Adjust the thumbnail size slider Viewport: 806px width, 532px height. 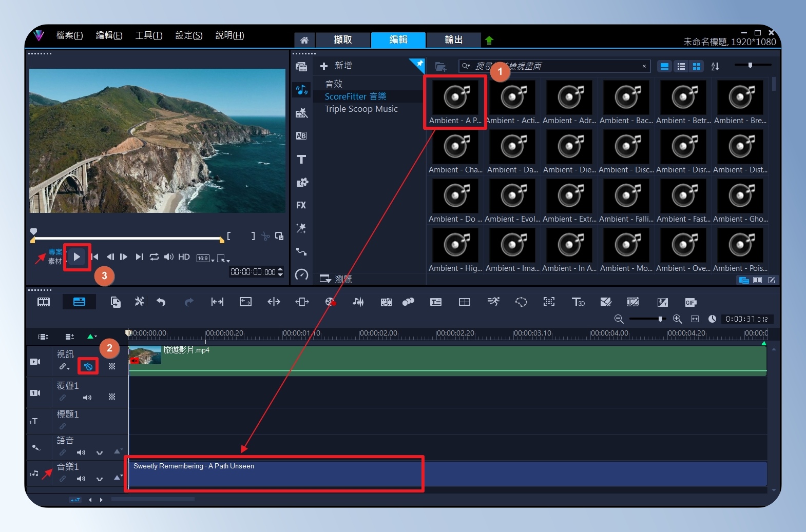coord(750,65)
